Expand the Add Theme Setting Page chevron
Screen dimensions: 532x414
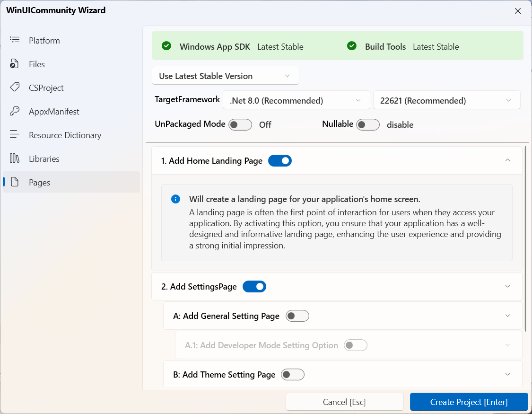point(507,374)
